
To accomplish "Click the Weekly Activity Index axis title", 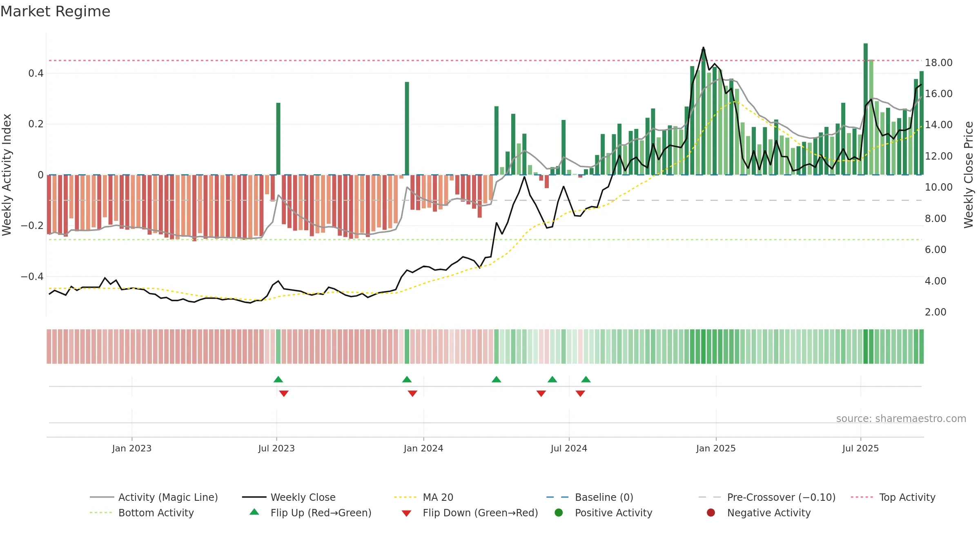I will coord(7,175).
